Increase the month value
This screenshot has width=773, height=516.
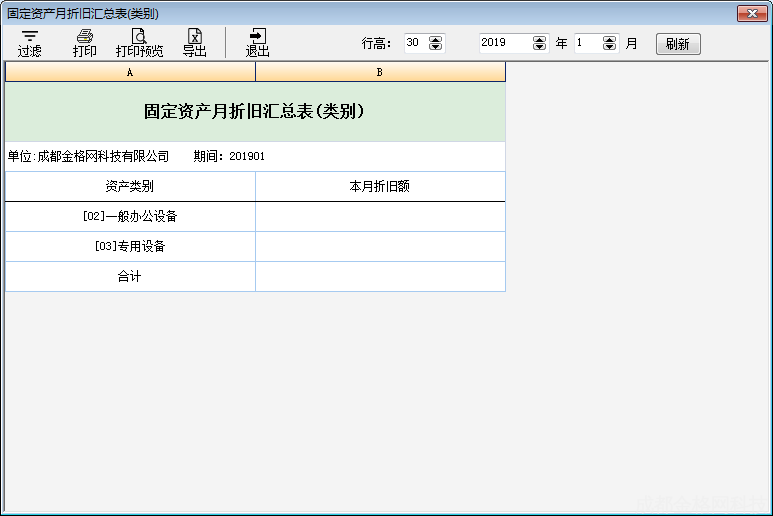click(610, 40)
